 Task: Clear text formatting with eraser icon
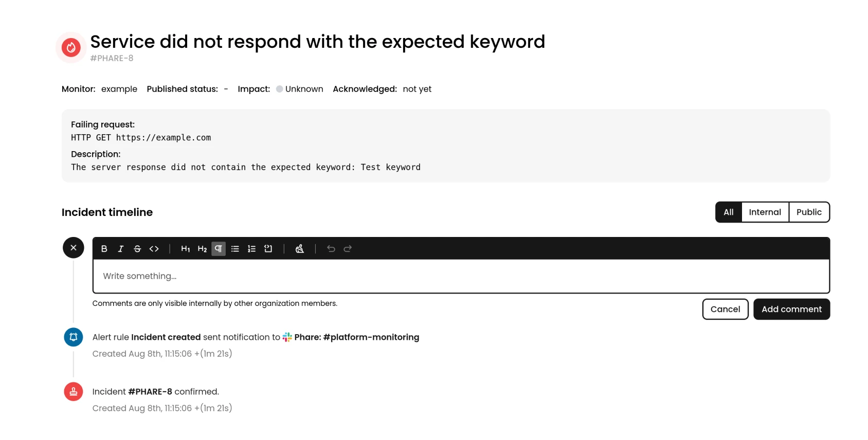pyautogui.click(x=300, y=249)
